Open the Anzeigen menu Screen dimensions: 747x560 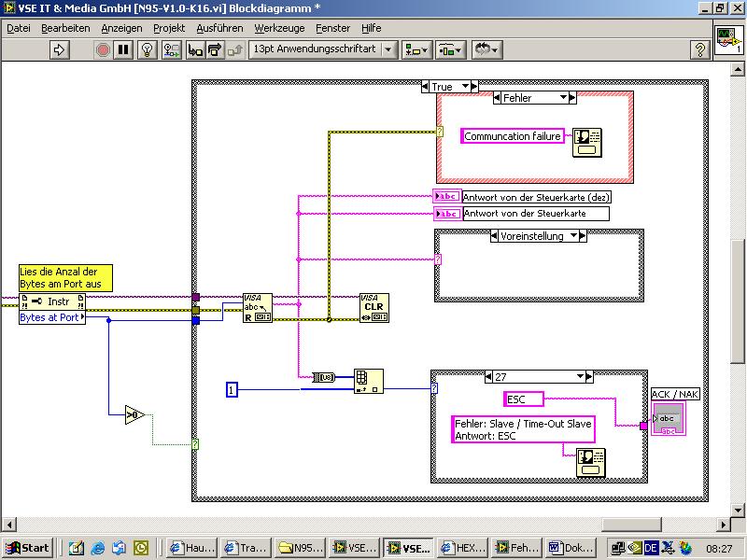coord(121,28)
